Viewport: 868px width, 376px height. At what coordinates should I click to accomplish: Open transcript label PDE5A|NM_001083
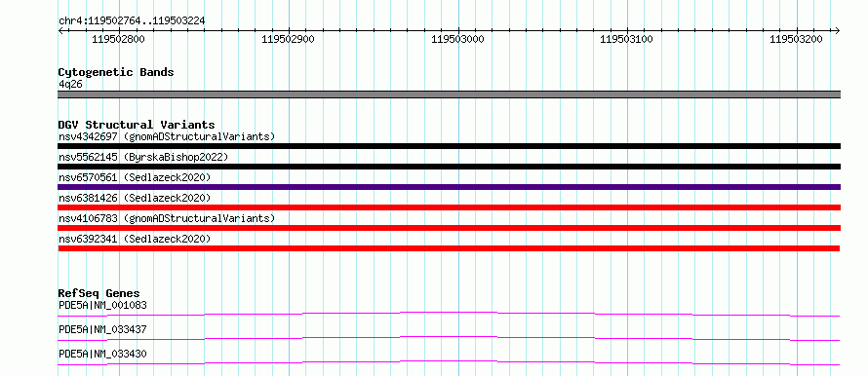pos(102,305)
